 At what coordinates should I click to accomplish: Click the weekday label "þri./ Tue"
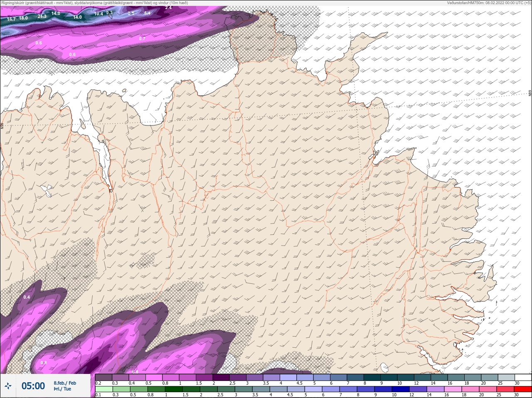(62, 389)
